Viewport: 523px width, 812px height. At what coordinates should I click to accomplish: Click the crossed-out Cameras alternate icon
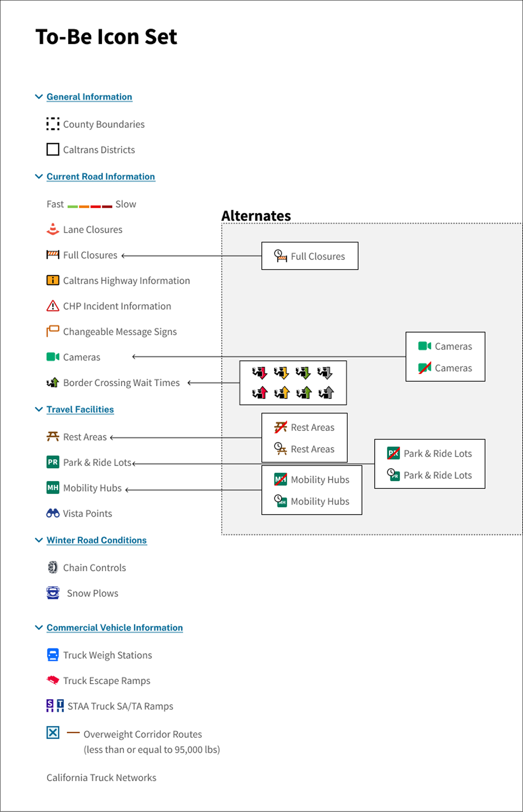coord(424,368)
